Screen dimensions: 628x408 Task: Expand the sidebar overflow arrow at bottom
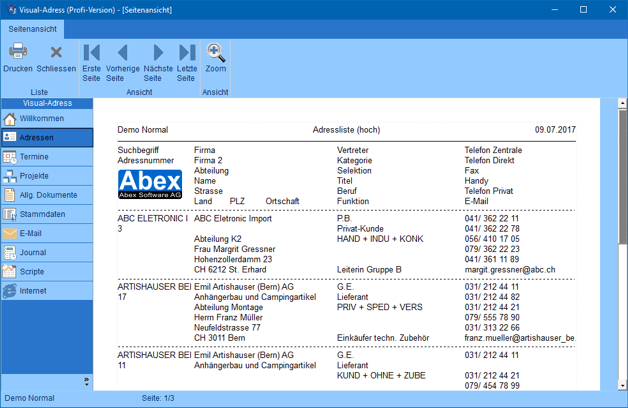coord(86,381)
